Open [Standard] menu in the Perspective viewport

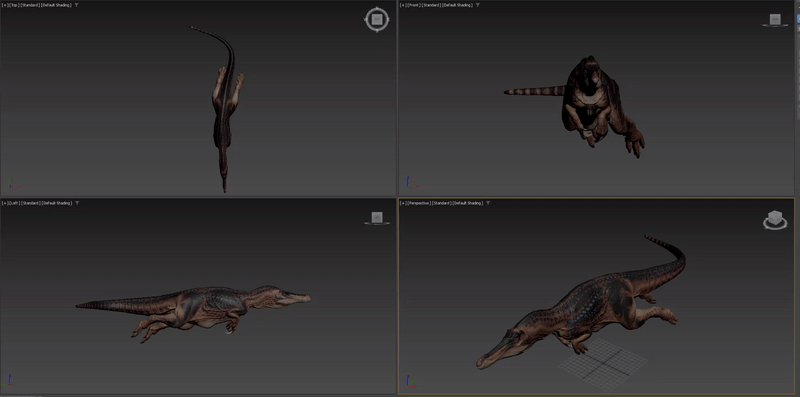(x=441, y=203)
